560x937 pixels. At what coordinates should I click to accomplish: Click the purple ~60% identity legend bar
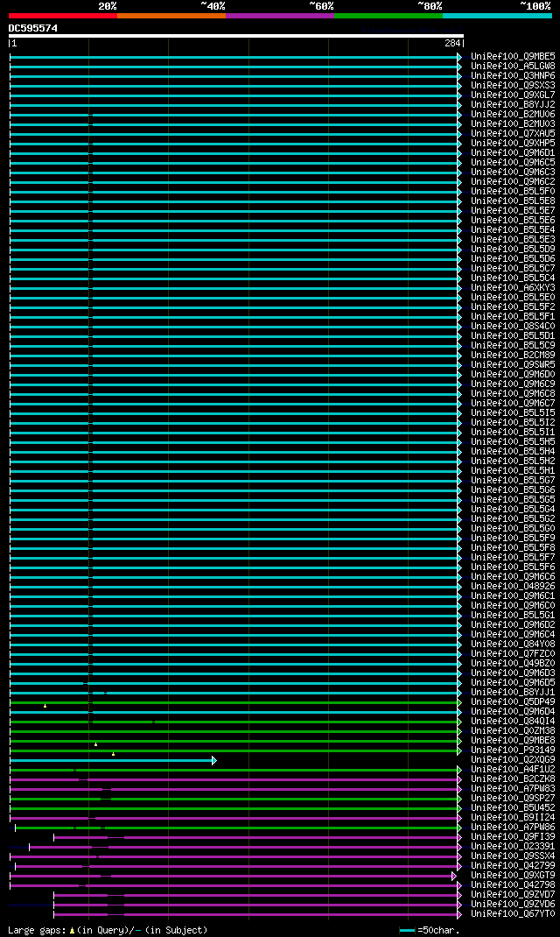[280, 16]
